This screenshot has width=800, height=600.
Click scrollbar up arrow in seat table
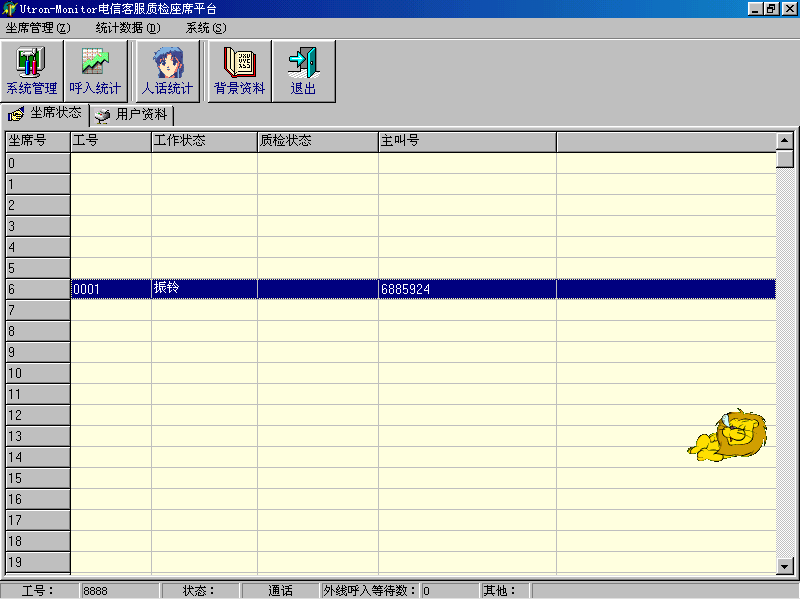[x=785, y=141]
